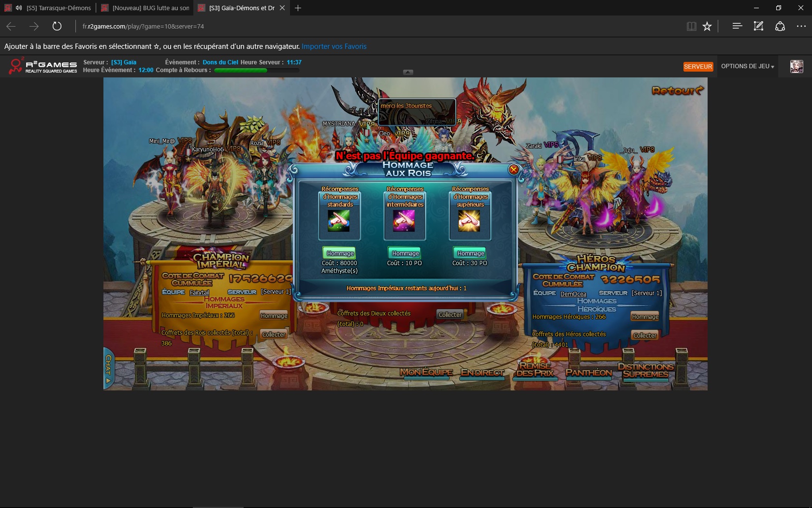Viewport: 812px width, 508px height.
Task: Click the orange SERVEUR button
Action: (697, 67)
